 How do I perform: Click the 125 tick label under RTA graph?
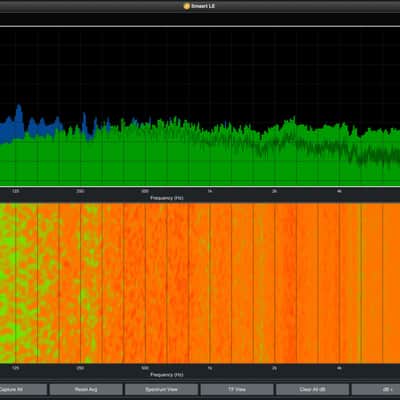tap(15, 191)
